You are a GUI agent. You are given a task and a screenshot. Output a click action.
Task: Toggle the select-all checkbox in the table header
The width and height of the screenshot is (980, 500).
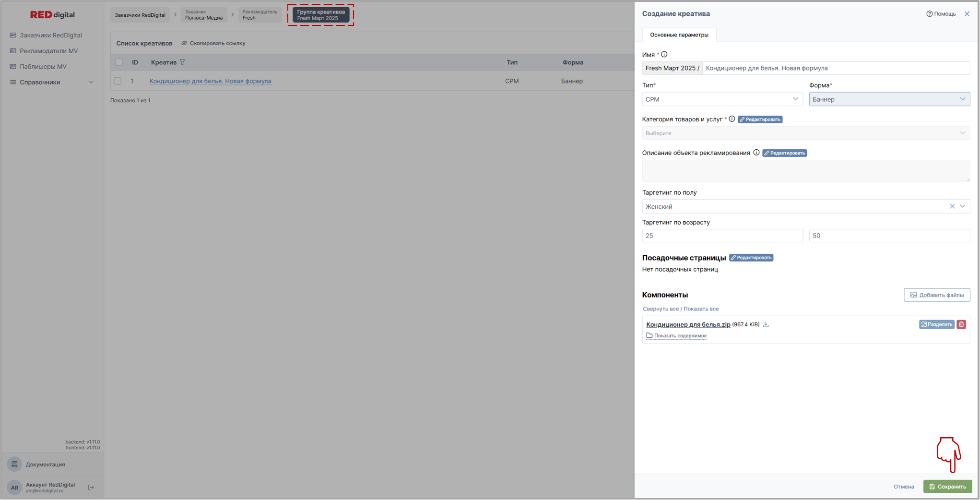pyautogui.click(x=119, y=62)
